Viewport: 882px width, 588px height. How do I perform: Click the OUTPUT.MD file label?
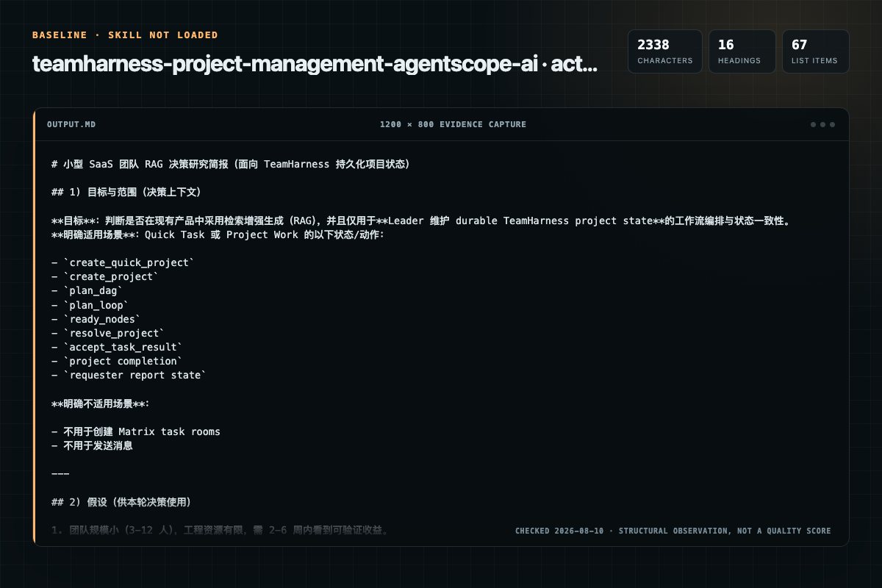pos(71,125)
